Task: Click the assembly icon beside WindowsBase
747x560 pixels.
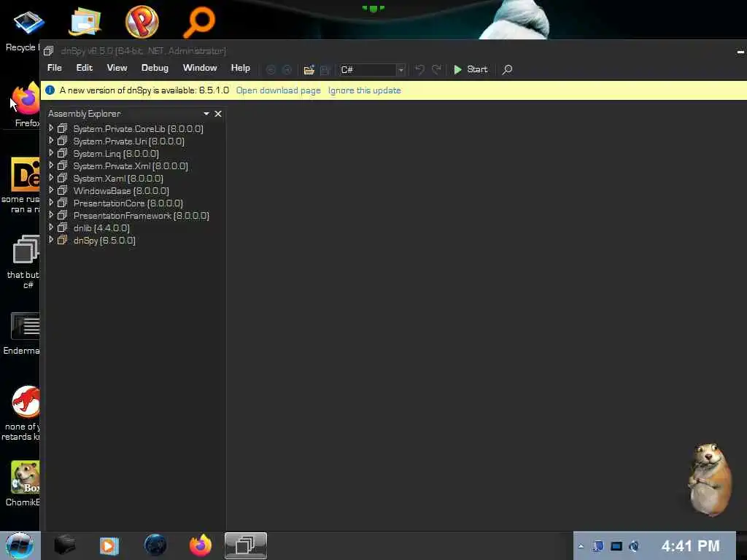Action: (62, 190)
